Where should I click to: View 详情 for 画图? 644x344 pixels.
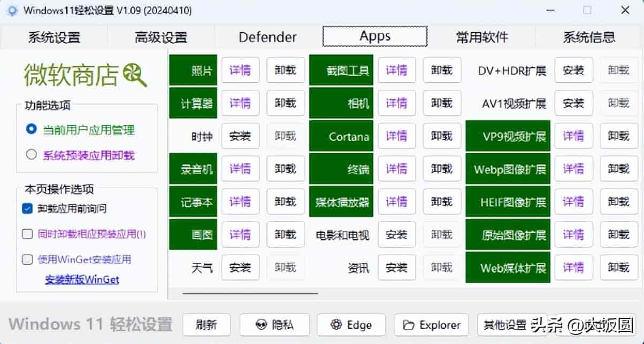240,234
